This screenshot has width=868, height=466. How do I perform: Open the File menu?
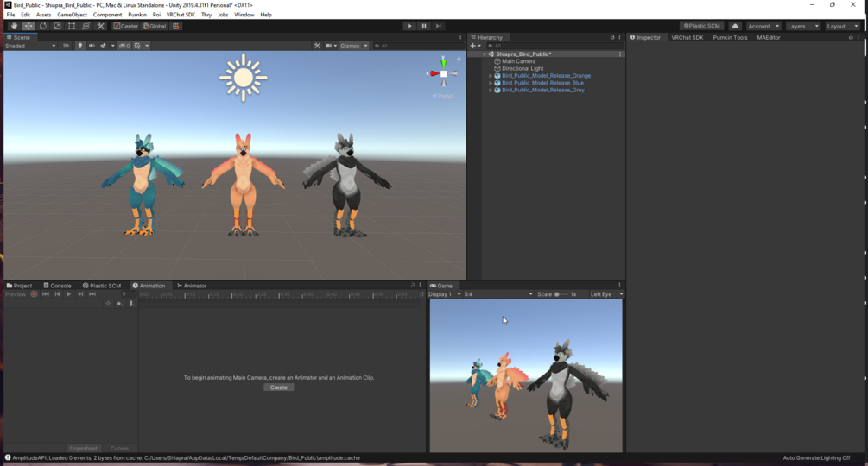(x=10, y=15)
